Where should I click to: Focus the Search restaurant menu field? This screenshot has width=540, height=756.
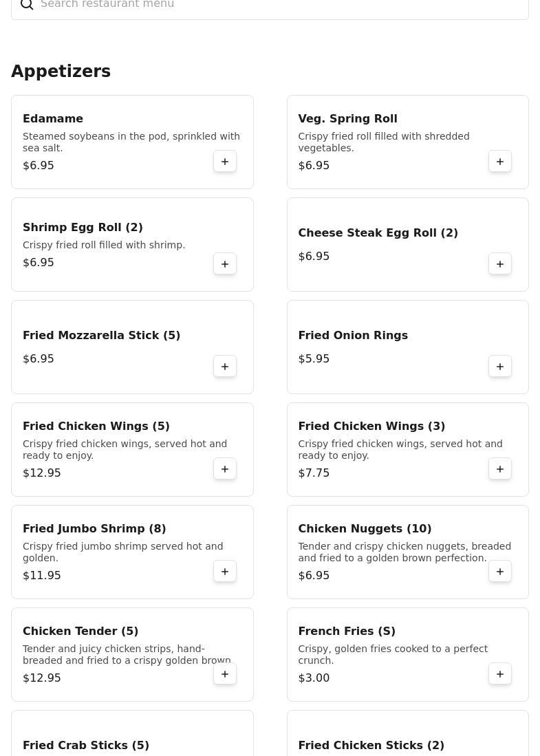270,6
